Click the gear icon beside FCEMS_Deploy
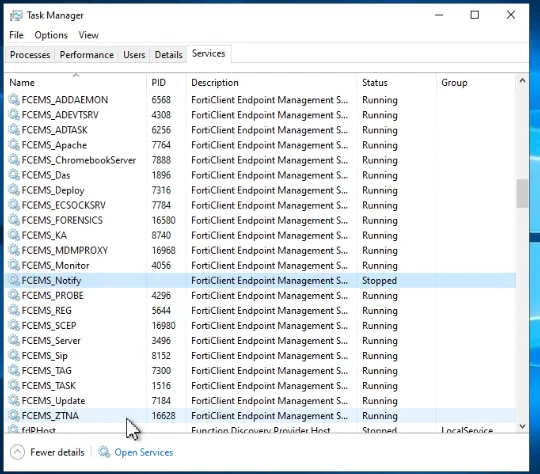The width and height of the screenshot is (540, 474). 14,190
